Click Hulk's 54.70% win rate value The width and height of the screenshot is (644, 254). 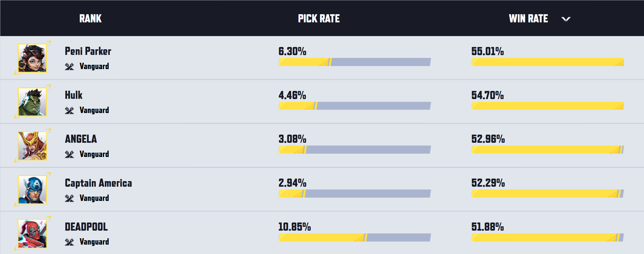(488, 95)
